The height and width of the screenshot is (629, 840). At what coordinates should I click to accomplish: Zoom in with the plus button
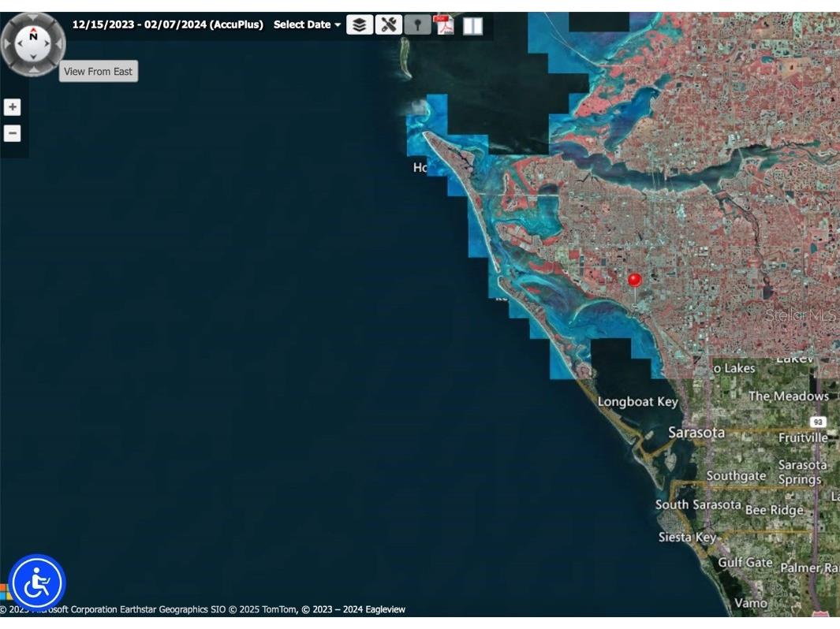(x=13, y=107)
